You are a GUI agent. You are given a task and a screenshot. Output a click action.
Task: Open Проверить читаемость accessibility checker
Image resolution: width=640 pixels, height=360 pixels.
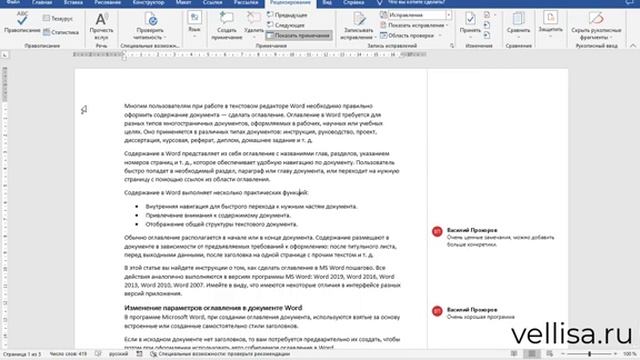coord(150,26)
